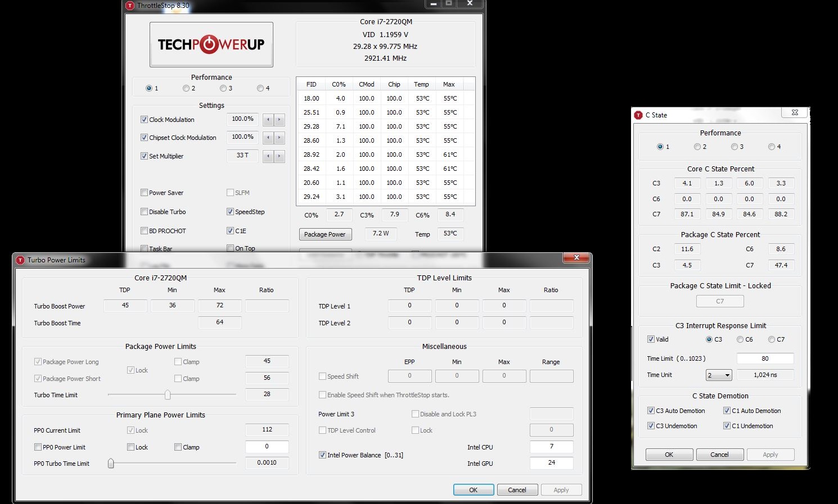Decrease Clock Modulation with left arrow
Screen dimensions: 838x504
tap(268, 120)
